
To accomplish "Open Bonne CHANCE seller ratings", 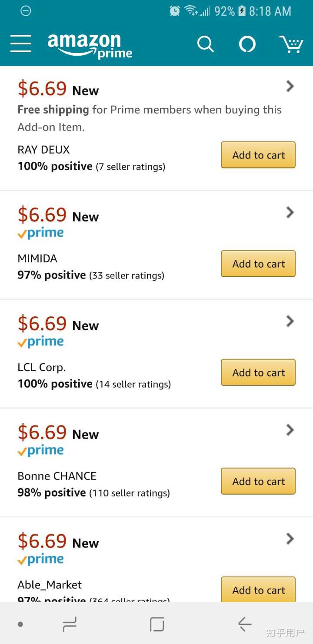I will [x=129, y=493].
